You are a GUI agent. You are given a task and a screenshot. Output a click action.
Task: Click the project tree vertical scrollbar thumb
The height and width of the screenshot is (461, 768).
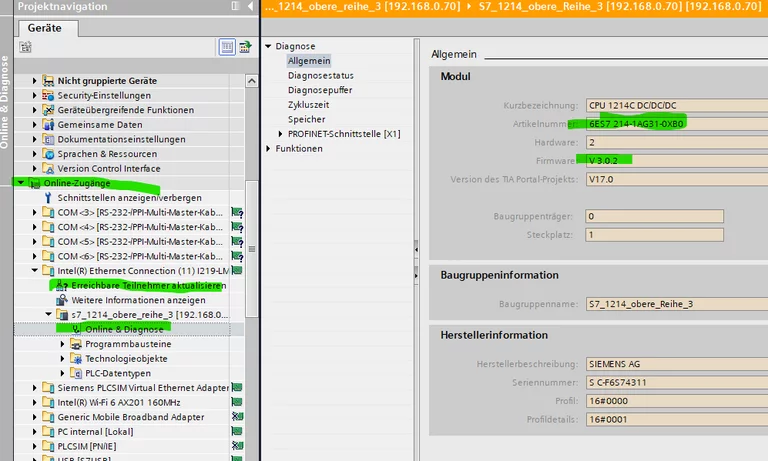tap(252, 249)
